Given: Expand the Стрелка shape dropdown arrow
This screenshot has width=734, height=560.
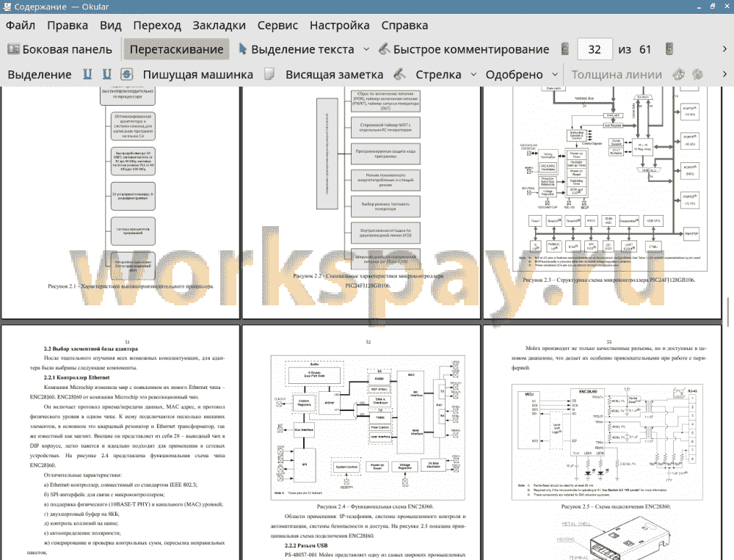Looking at the screenshot, I should coord(473,74).
